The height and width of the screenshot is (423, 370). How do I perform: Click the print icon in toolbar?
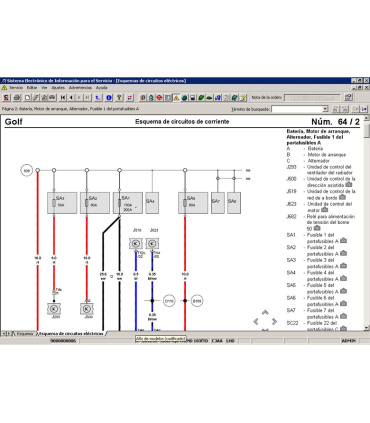[17, 98]
